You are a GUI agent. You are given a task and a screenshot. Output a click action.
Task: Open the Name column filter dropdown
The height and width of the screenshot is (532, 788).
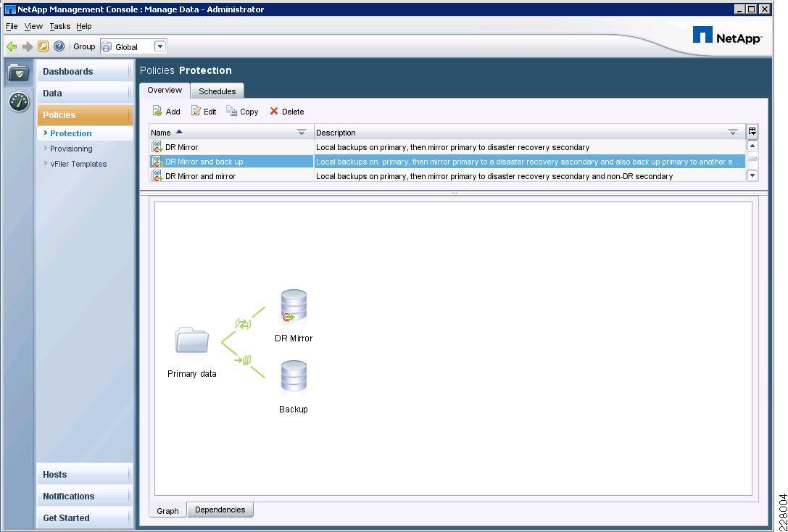click(302, 132)
